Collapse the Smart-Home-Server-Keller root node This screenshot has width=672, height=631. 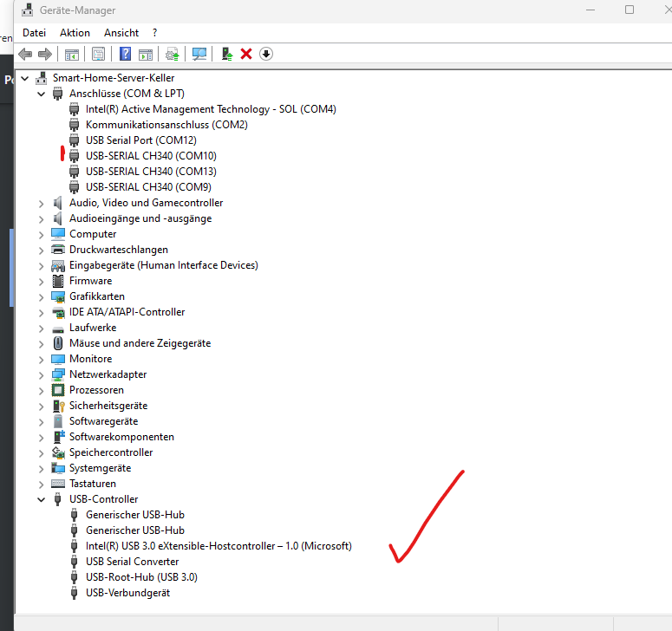click(25, 78)
